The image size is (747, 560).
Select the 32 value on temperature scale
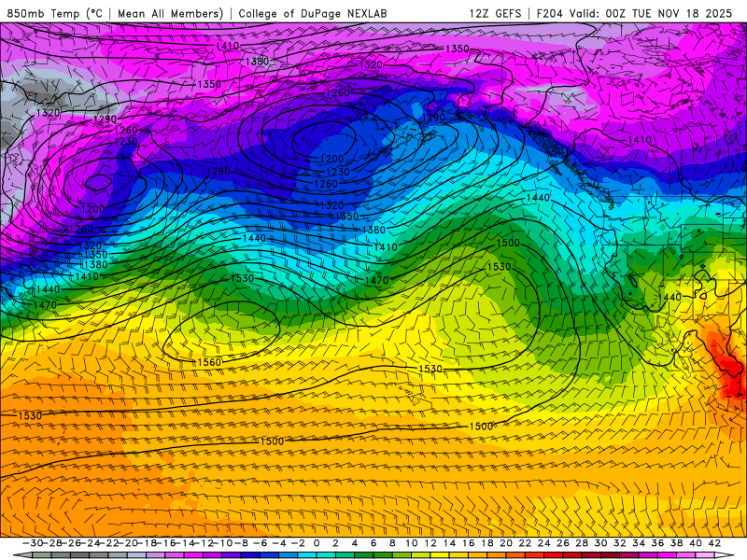point(620,543)
